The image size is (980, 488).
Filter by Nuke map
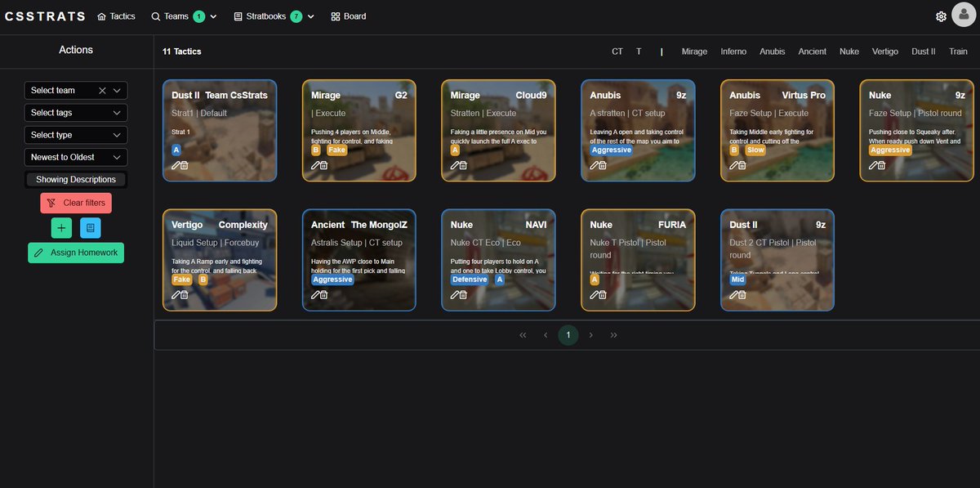pos(849,51)
